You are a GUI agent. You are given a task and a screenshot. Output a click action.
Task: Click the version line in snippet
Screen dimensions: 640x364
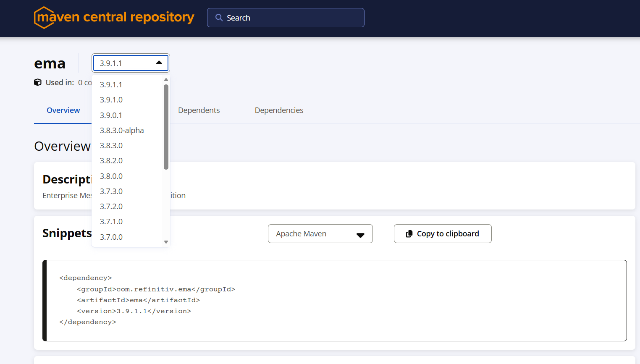click(x=134, y=311)
